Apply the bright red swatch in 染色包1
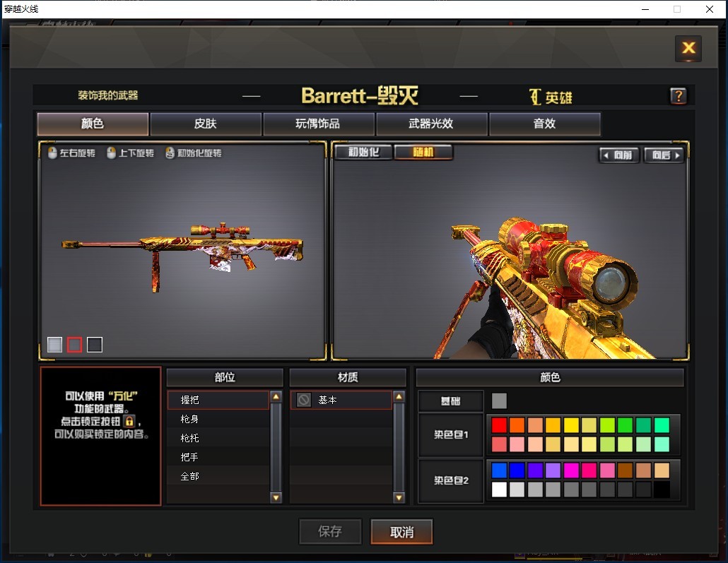728x563 pixels. click(499, 425)
